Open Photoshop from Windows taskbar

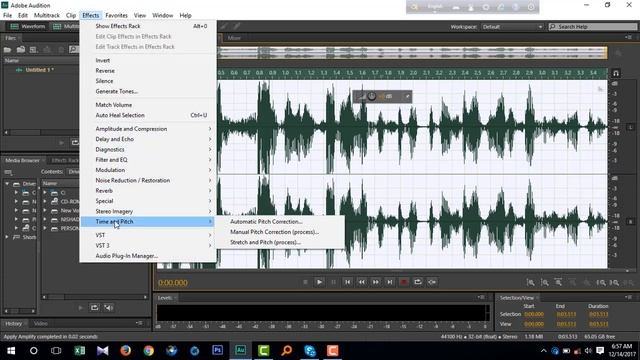[x=218, y=351]
